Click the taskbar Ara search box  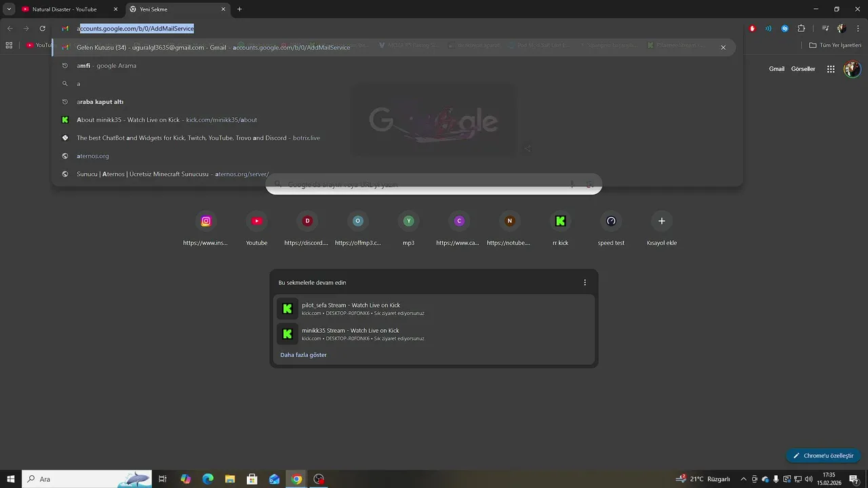coord(87,479)
